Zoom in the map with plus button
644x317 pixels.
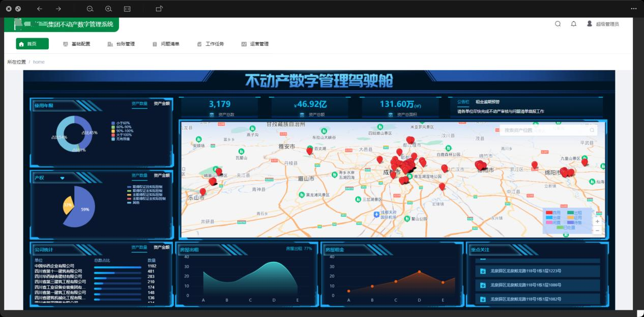(x=597, y=221)
